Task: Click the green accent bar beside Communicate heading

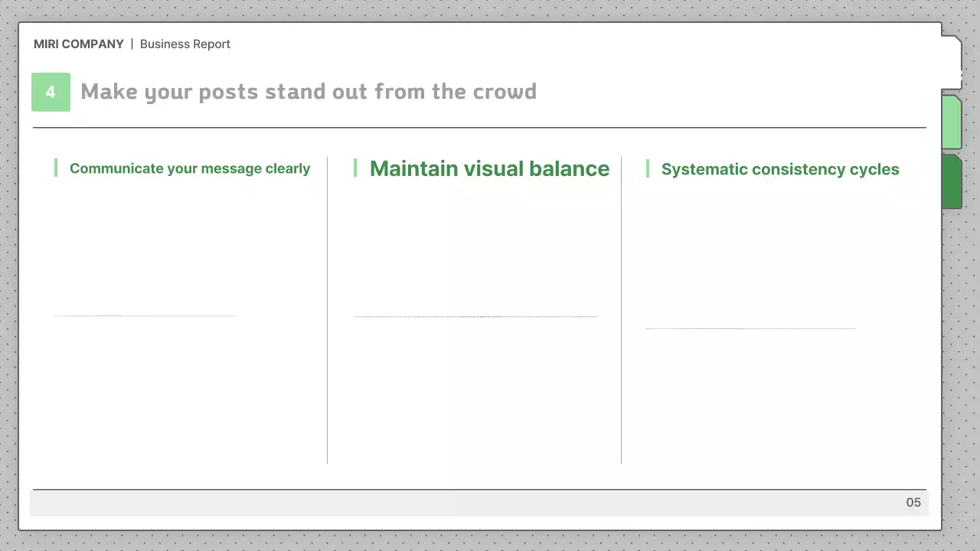Action: [56, 168]
